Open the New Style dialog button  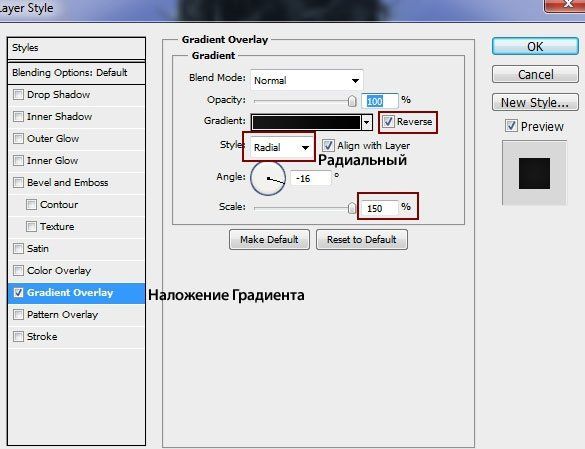535,102
